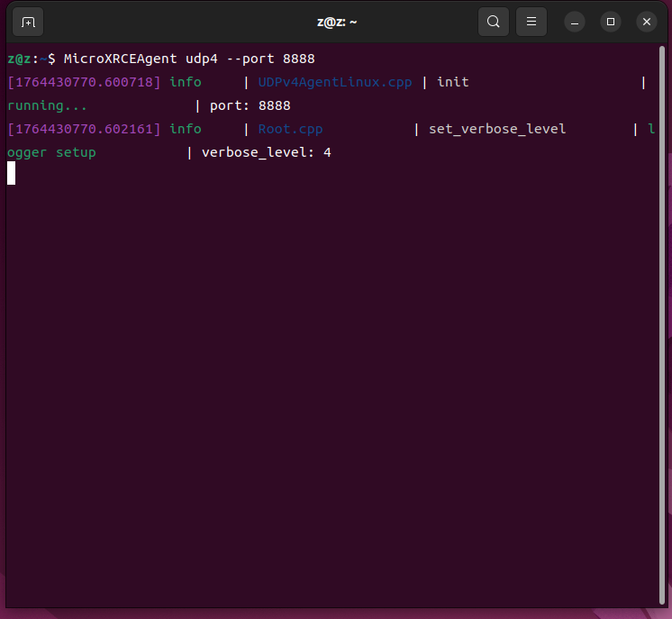Click the text 'set_verbose_level'

497,129
